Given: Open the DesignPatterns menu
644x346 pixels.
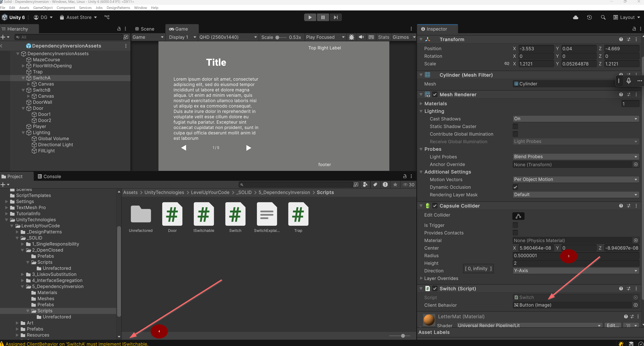Looking at the screenshot, I should (x=118, y=7).
